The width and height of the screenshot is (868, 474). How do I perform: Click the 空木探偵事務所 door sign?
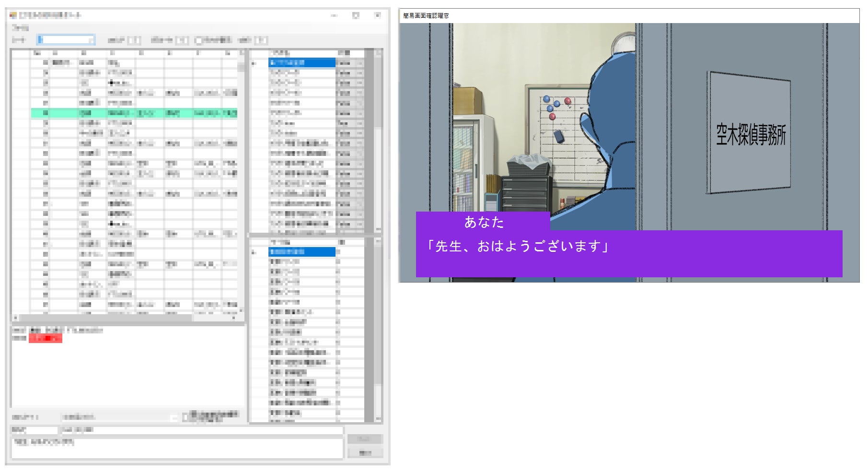(751, 134)
